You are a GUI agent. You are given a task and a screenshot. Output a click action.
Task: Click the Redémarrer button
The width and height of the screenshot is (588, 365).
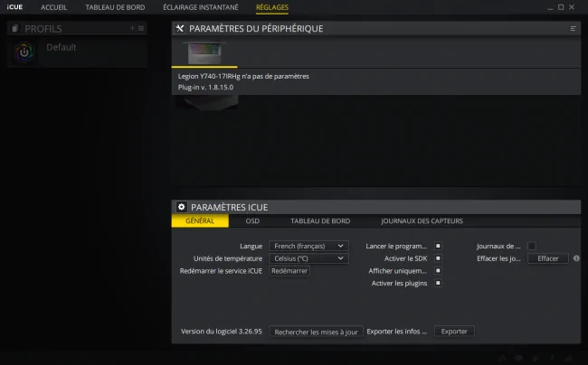(289, 271)
